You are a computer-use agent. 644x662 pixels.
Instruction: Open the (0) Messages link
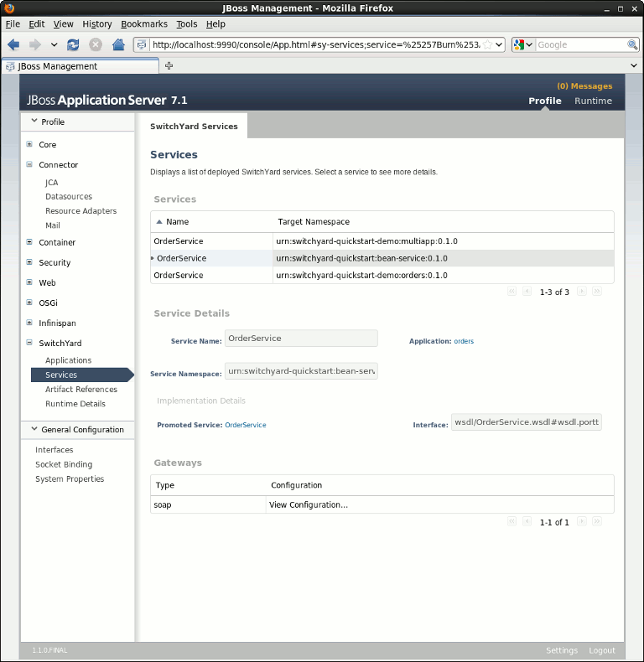click(x=584, y=86)
